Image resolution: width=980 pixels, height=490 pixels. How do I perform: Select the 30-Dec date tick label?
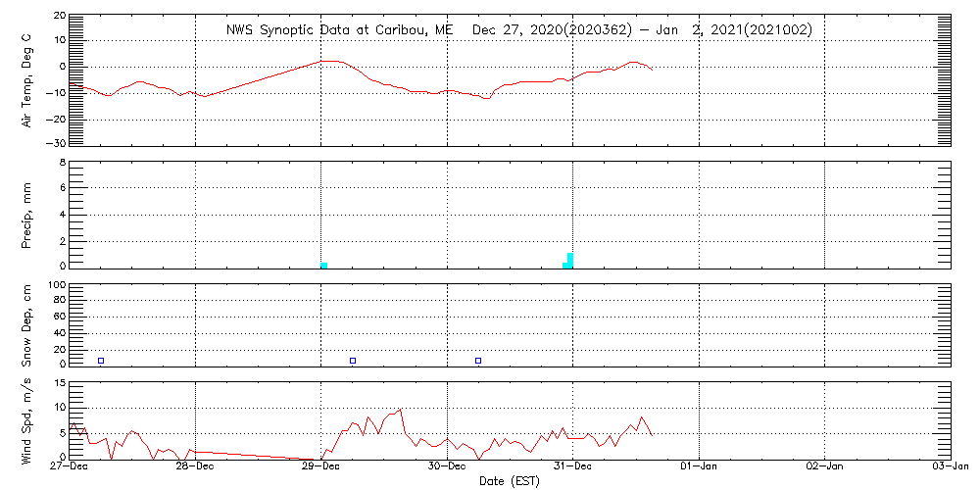(447, 467)
